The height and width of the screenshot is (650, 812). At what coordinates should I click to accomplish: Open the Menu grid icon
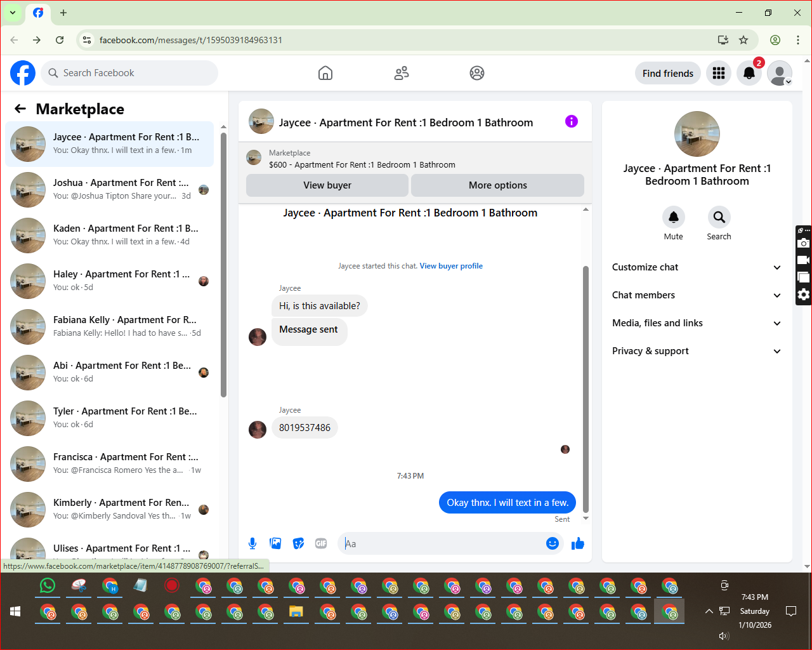719,73
